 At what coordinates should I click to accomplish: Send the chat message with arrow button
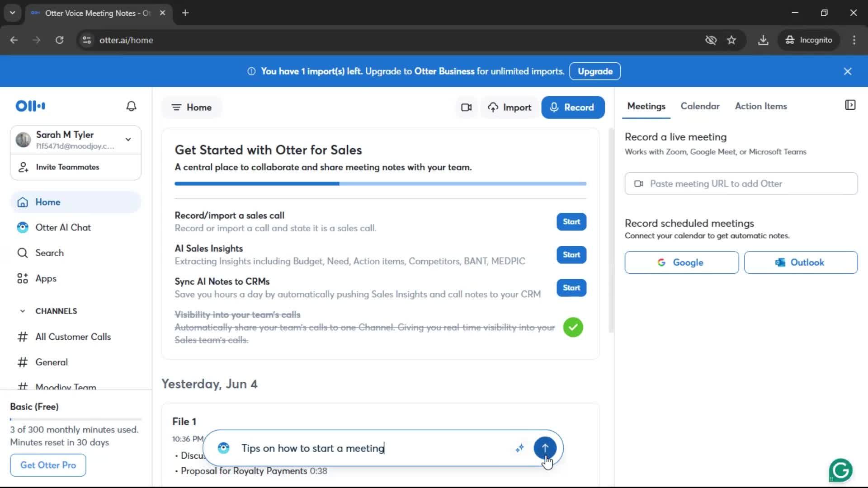(x=545, y=448)
